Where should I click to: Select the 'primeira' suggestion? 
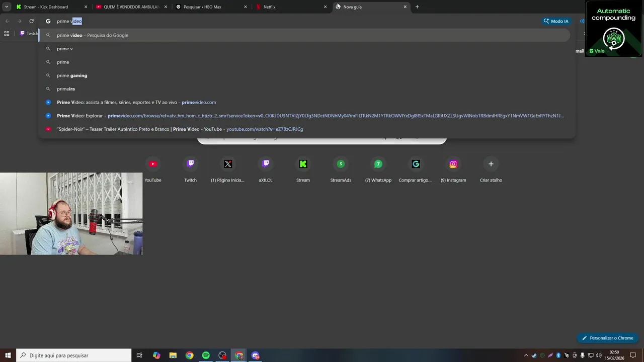click(x=304, y=89)
